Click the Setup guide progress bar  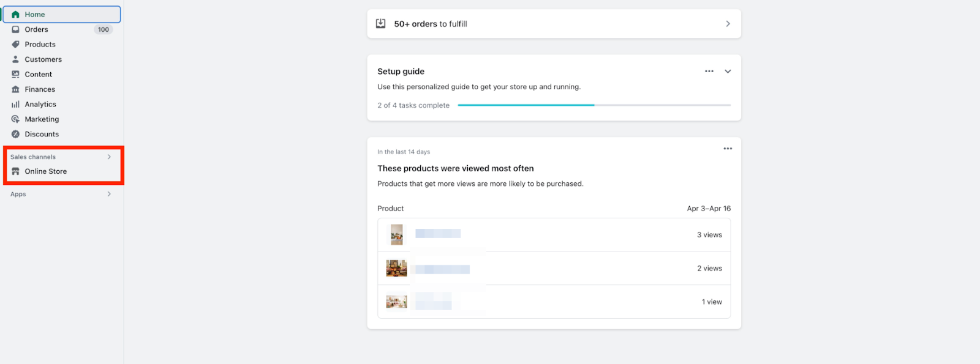click(x=594, y=105)
